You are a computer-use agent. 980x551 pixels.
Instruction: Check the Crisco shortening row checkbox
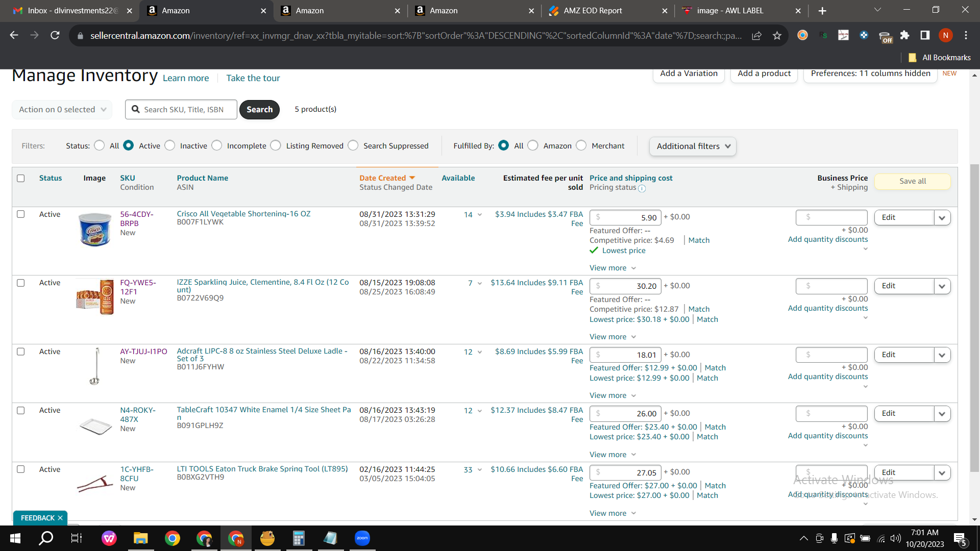click(x=21, y=214)
